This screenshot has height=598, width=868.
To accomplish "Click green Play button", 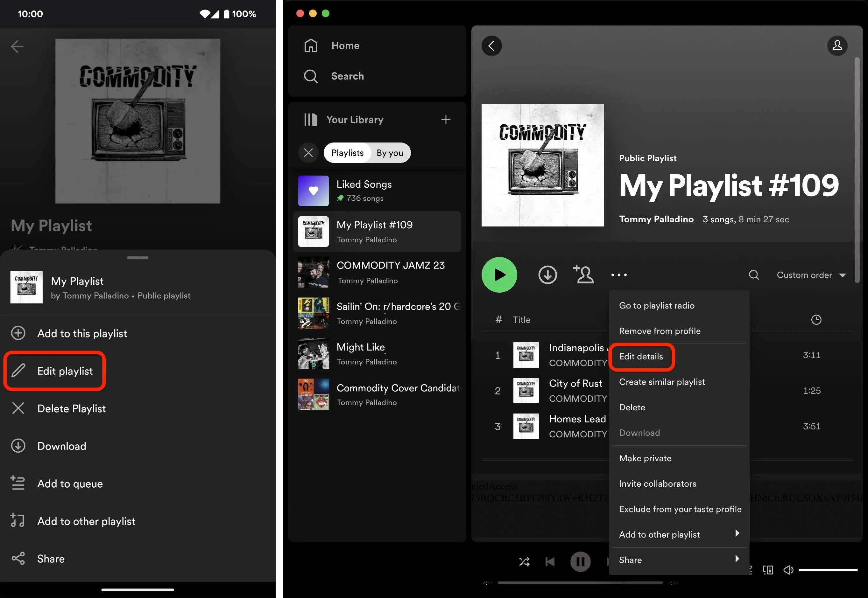I will coord(499,275).
